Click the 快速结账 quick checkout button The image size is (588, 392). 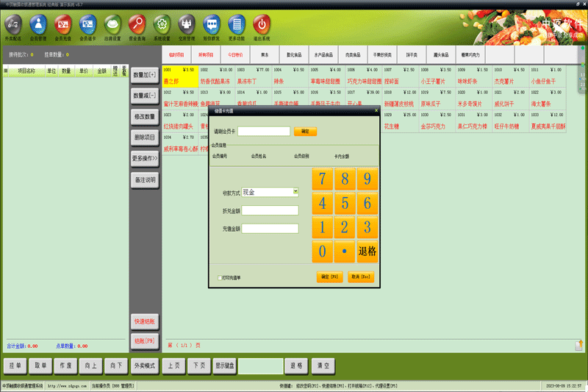click(145, 321)
